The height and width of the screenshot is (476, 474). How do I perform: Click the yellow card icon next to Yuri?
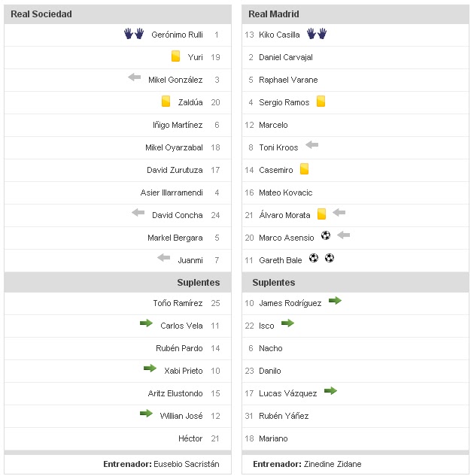[x=175, y=56]
